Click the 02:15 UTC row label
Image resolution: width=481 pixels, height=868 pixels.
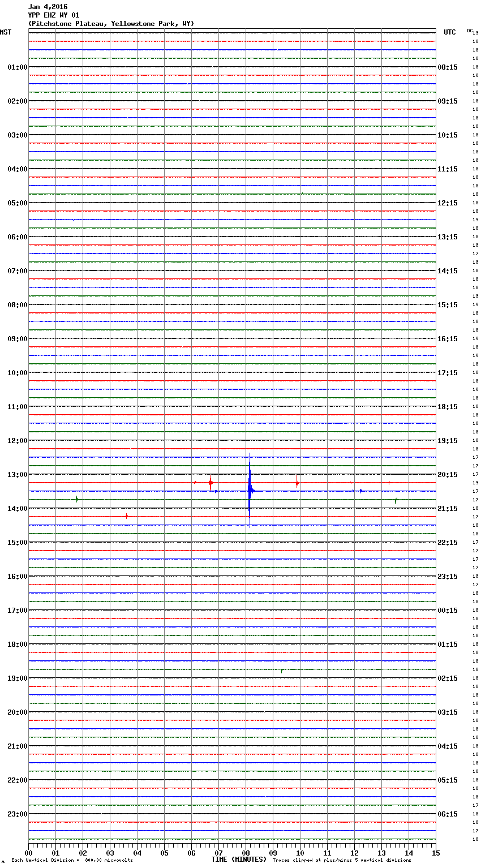point(448,678)
